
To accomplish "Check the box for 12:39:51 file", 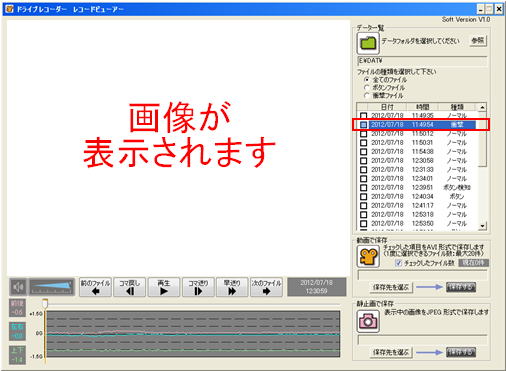I will click(x=364, y=188).
